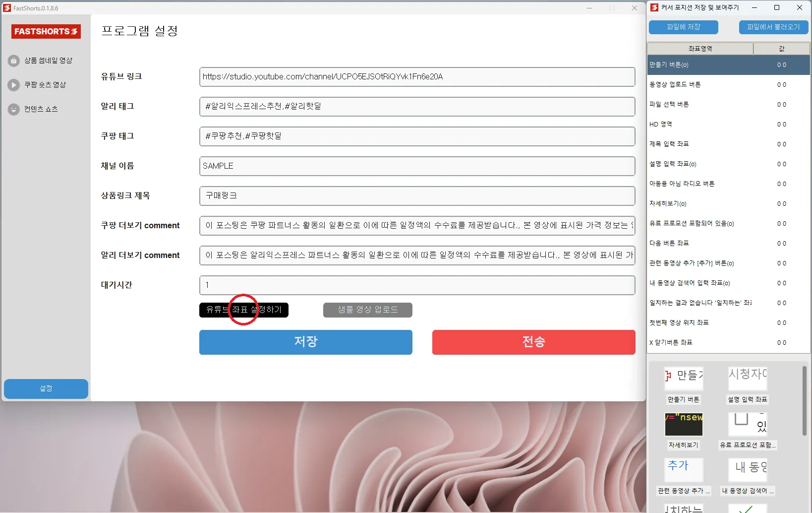812x513 pixels.
Task: Click the 상품 썸네일 영상 sidebar icon
Action: (x=14, y=61)
